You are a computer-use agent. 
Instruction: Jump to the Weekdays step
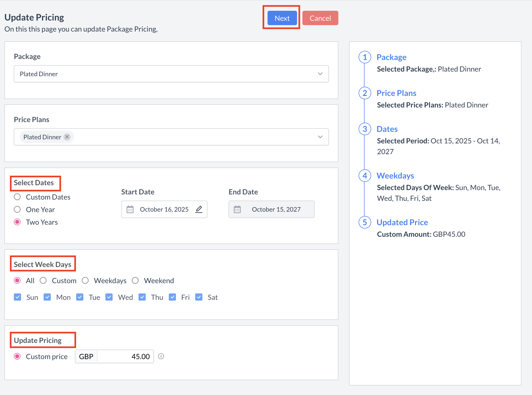395,176
